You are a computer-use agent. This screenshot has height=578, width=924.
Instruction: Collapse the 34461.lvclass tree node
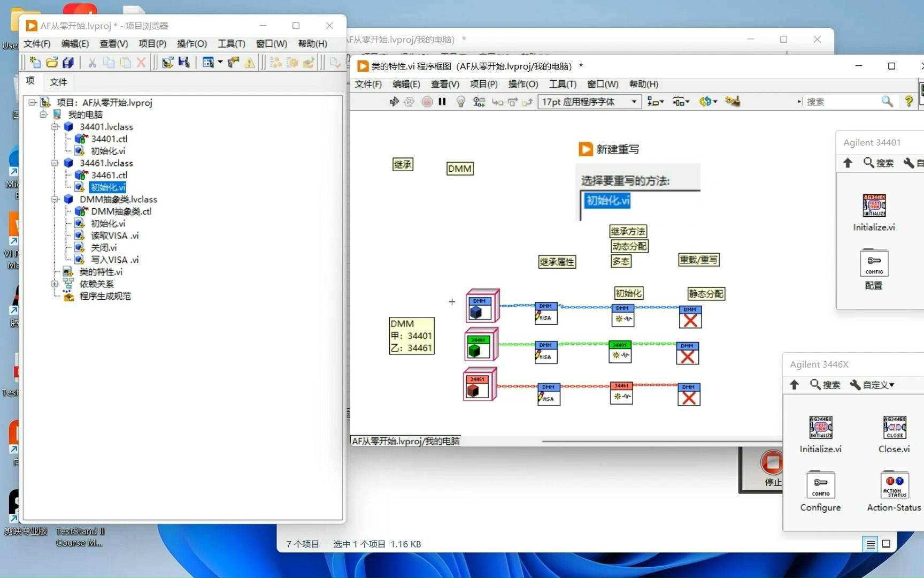(x=55, y=163)
